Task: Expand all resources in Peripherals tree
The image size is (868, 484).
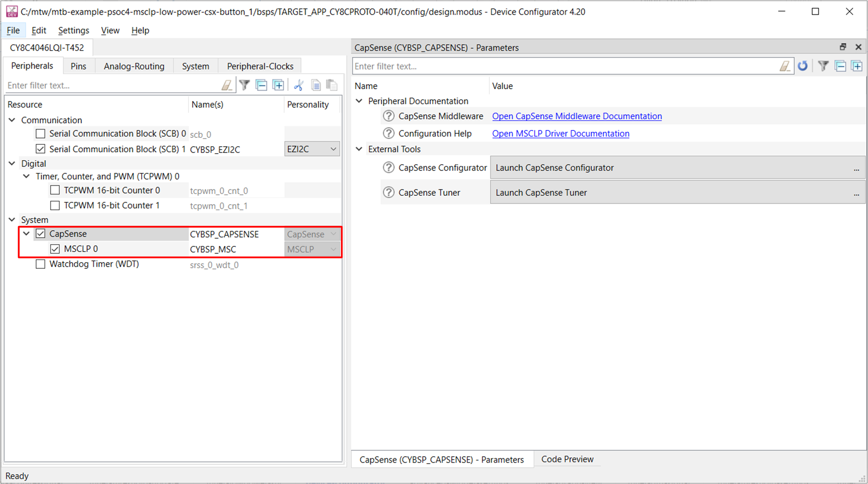Action: pyautogui.click(x=278, y=85)
